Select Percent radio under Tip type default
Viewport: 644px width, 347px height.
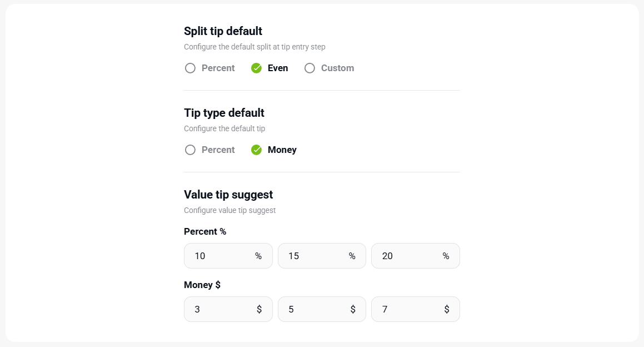coord(191,150)
